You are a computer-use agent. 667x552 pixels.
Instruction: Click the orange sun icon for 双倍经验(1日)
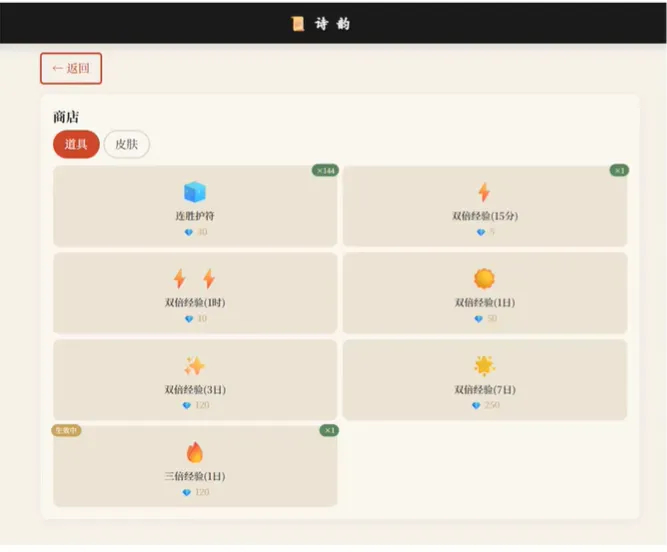point(484,279)
